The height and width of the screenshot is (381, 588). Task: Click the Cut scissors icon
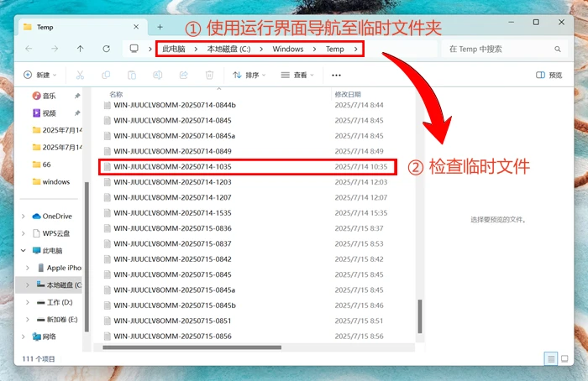point(80,75)
